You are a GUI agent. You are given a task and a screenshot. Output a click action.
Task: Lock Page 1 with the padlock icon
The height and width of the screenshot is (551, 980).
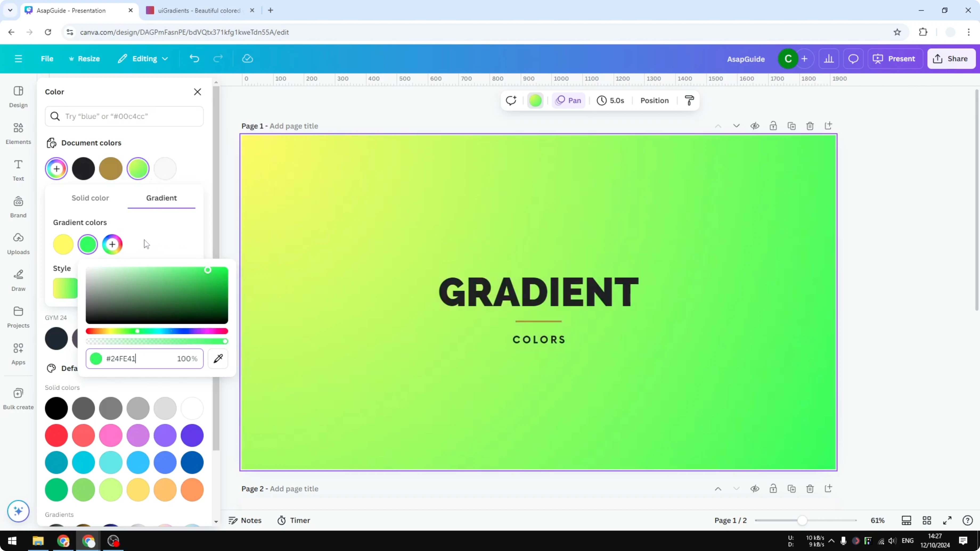click(773, 126)
